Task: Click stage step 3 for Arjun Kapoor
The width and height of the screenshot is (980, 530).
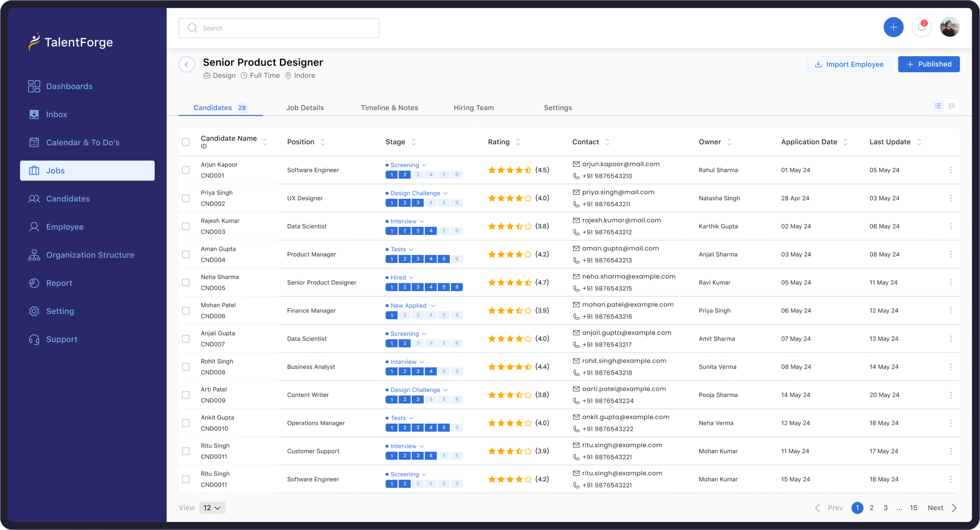Action: [x=418, y=175]
